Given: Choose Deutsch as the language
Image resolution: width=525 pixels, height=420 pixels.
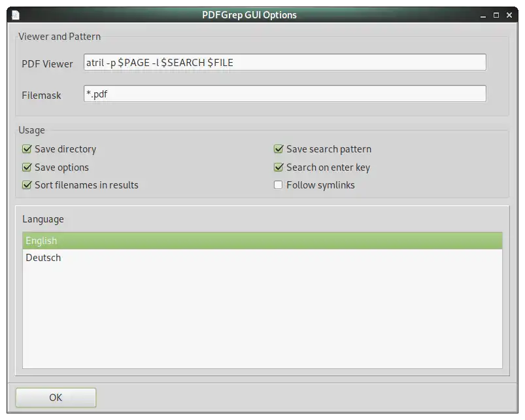Looking at the screenshot, I should point(262,258).
